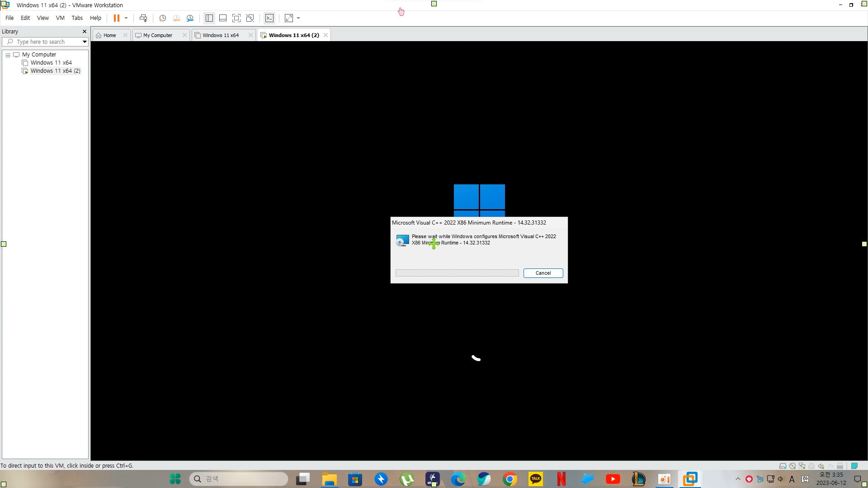
Task: Select Windows 11 x64 in the library
Action: pyautogui.click(x=51, y=63)
